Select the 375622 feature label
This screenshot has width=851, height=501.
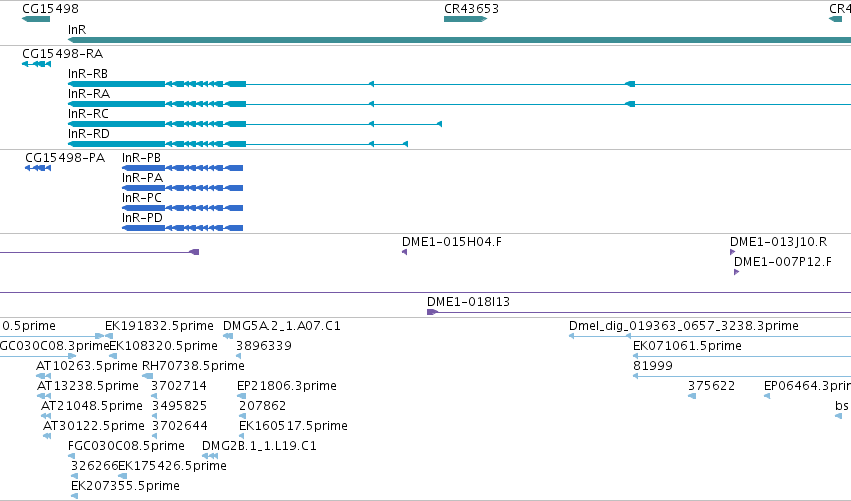[712, 386]
